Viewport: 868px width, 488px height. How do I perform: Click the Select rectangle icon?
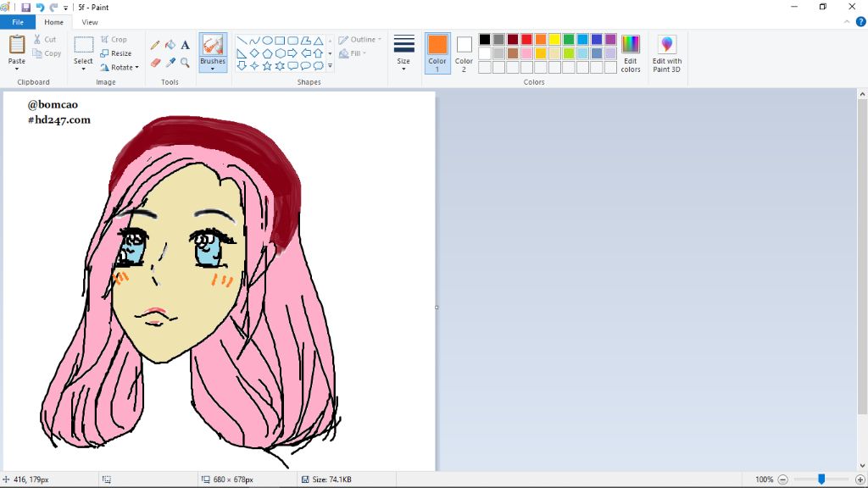tap(84, 45)
